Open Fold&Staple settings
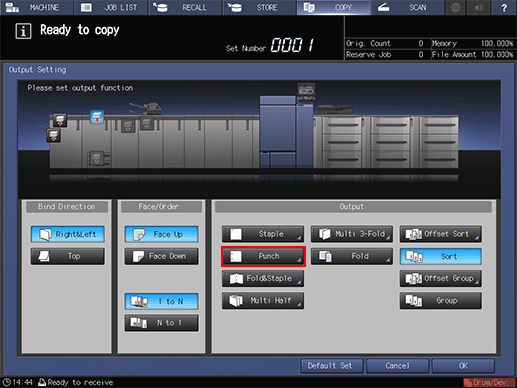The height and width of the screenshot is (388, 517). 263,278
